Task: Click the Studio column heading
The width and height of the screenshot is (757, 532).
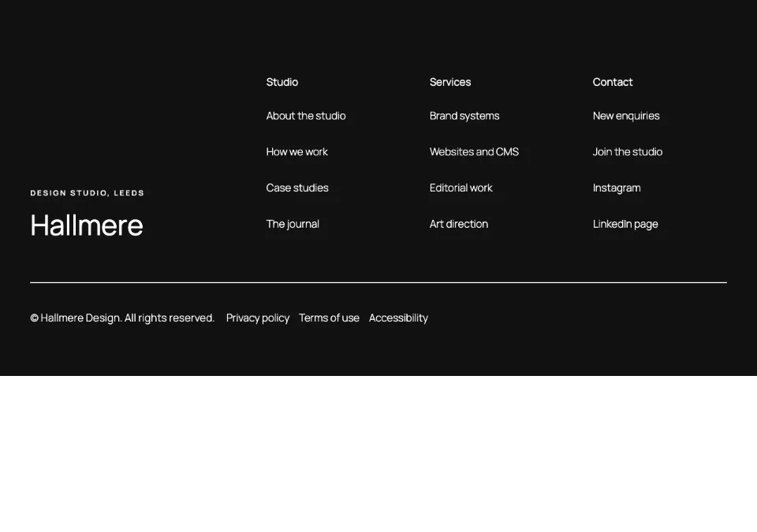Action: coord(282,82)
